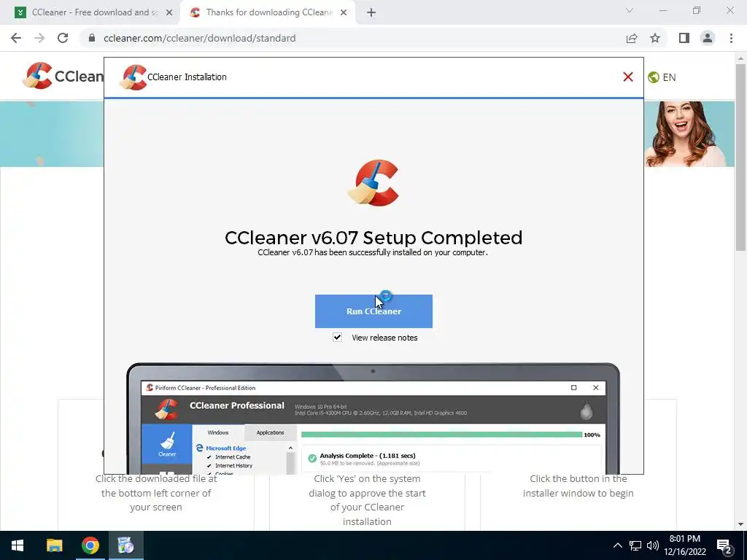Click the large CCleaner broom logo

coord(373,183)
